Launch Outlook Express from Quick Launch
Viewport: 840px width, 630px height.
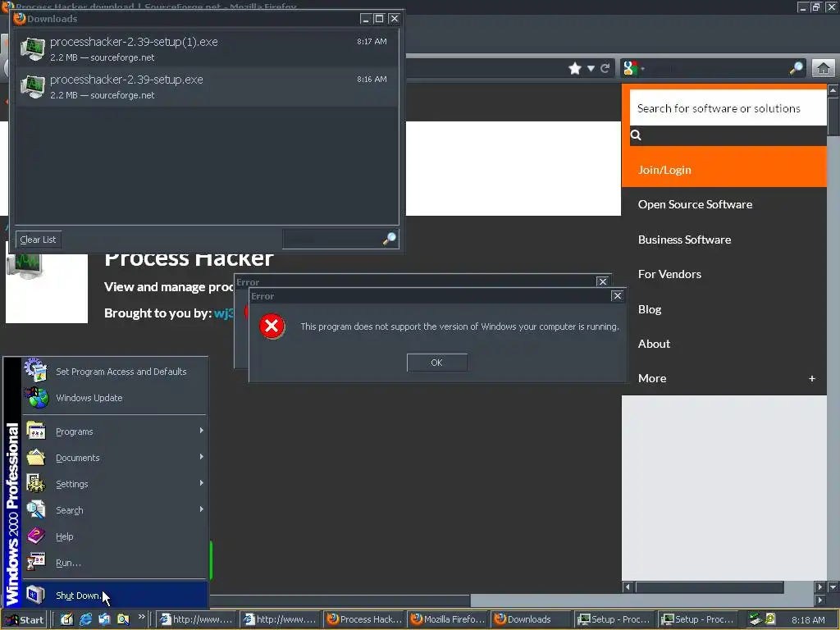pyautogui.click(x=104, y=619)
